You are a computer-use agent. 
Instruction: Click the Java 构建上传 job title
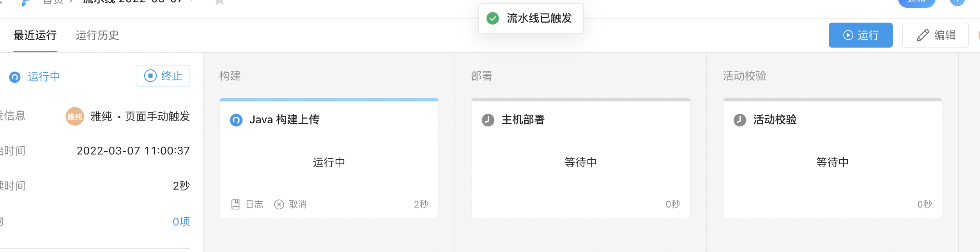coord(284,120)
